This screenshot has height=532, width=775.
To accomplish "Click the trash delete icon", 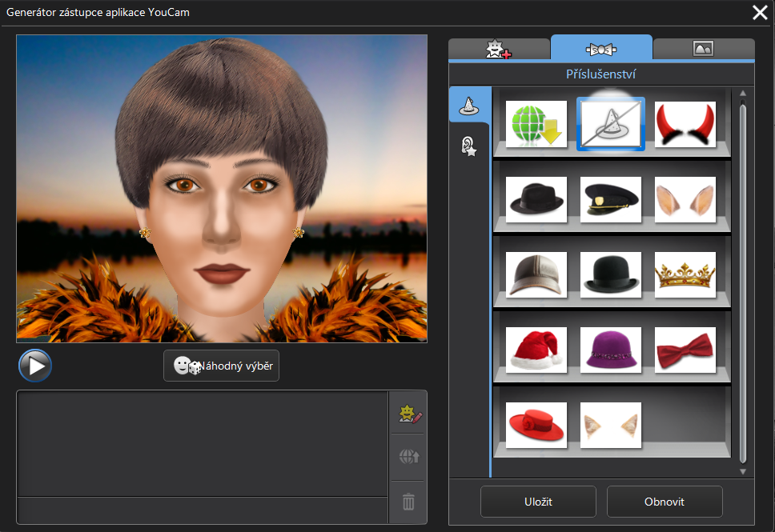I will [408, 502].
